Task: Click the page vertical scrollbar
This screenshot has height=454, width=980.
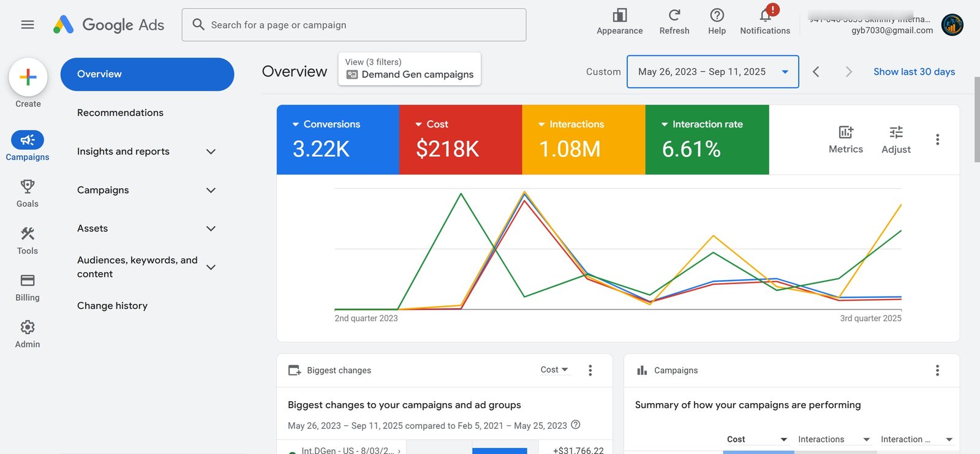Action: coord(976,121)
